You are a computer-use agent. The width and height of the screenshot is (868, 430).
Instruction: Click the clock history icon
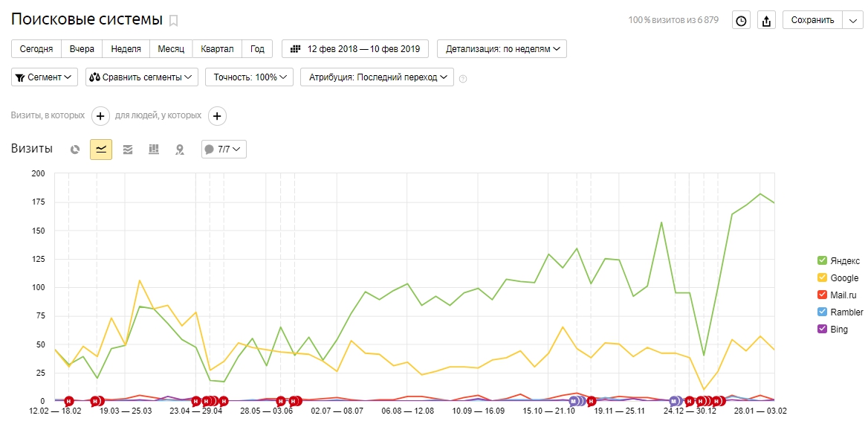tap(741, 21)
